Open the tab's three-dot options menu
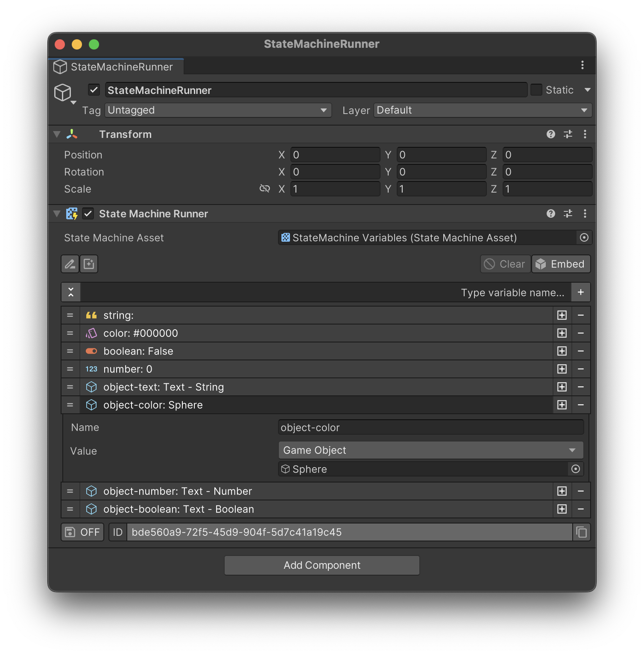 click(x=582, y=65)
